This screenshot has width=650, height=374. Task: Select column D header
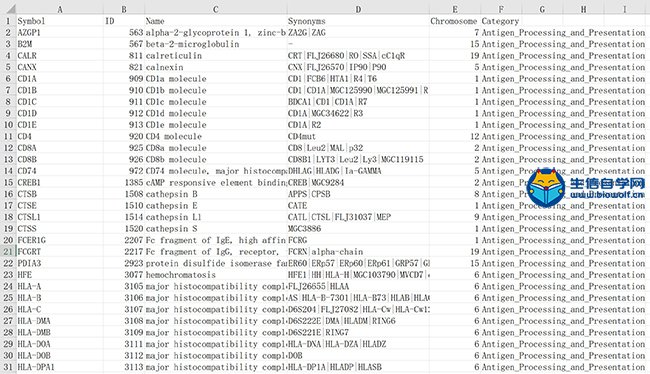click(x=358, y=9)
